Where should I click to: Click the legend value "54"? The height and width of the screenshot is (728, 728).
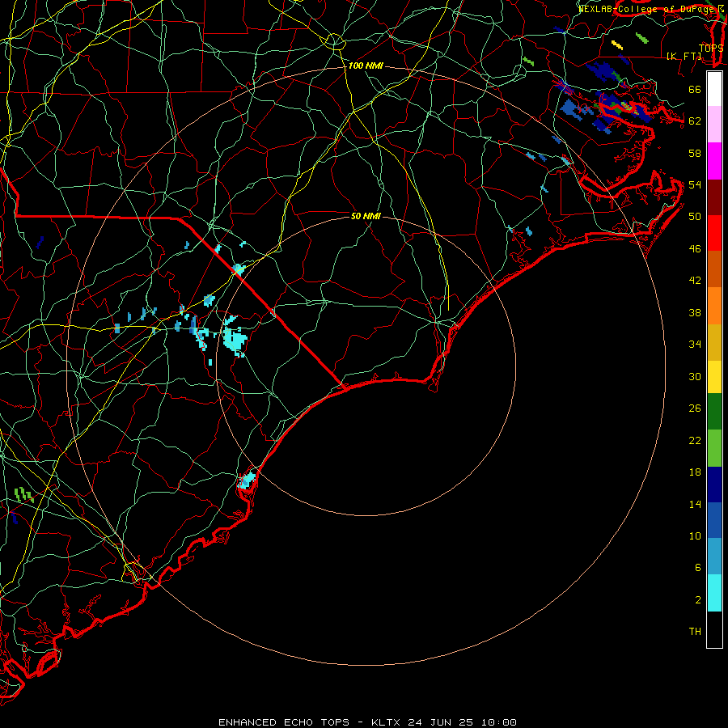(x=695, y=184)
